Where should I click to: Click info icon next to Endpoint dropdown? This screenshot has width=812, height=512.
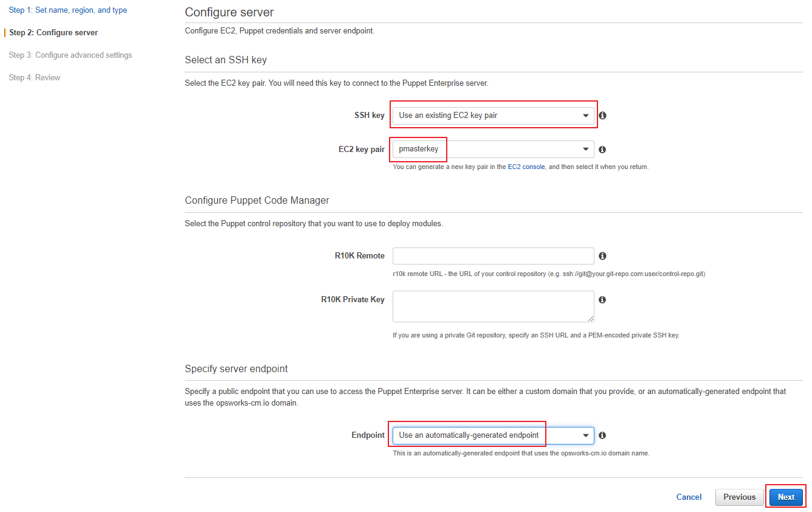click(602, 435)
